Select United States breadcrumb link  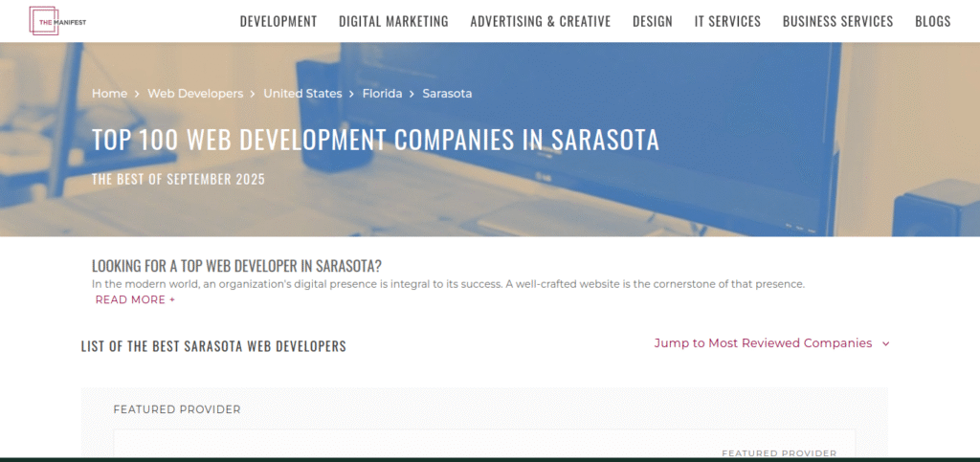tap(302, 94)
